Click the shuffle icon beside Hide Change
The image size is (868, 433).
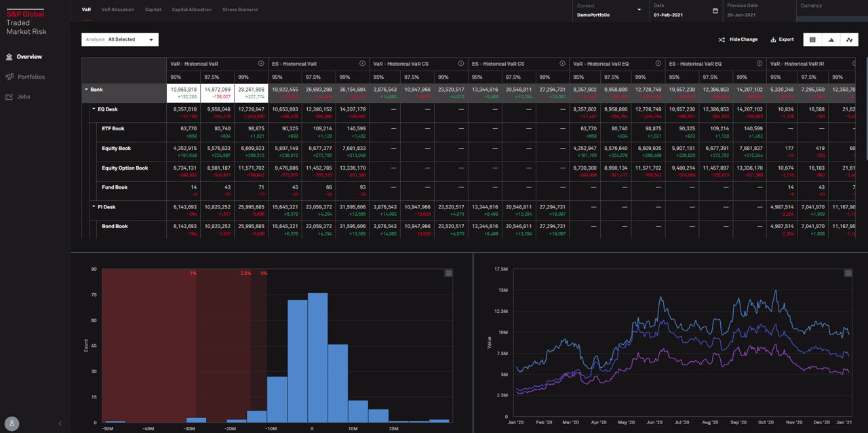[722, 39]
